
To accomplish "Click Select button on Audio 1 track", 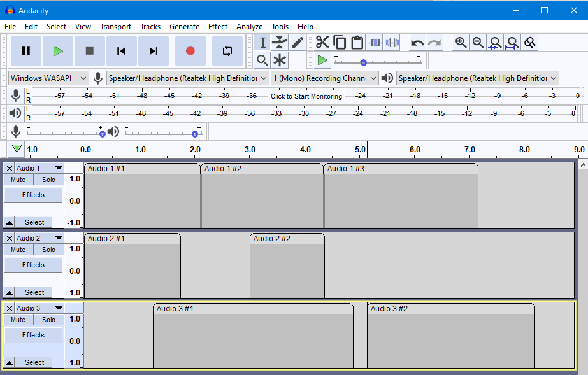I will 34,223.
